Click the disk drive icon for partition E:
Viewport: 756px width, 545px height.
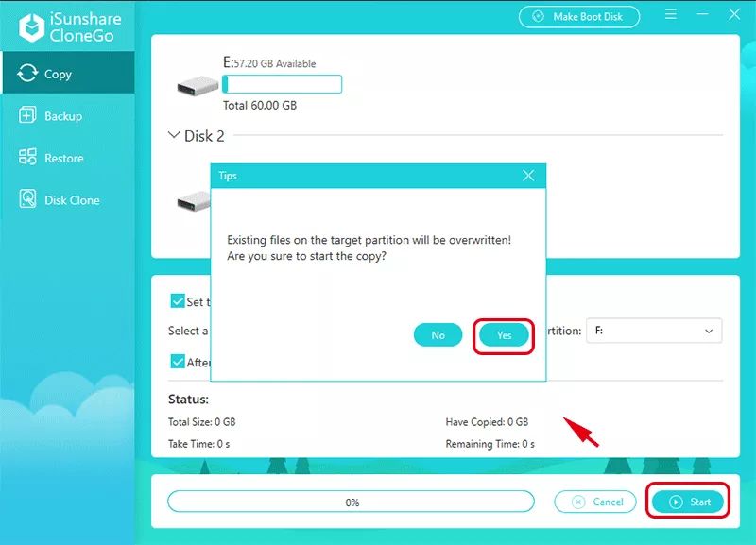[196, 84]
